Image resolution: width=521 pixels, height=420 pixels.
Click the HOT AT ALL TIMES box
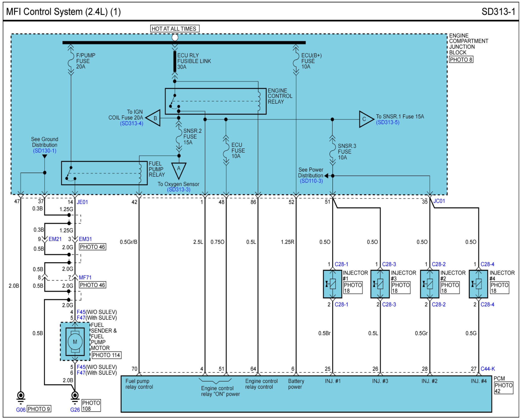click(x=175, y=28)
